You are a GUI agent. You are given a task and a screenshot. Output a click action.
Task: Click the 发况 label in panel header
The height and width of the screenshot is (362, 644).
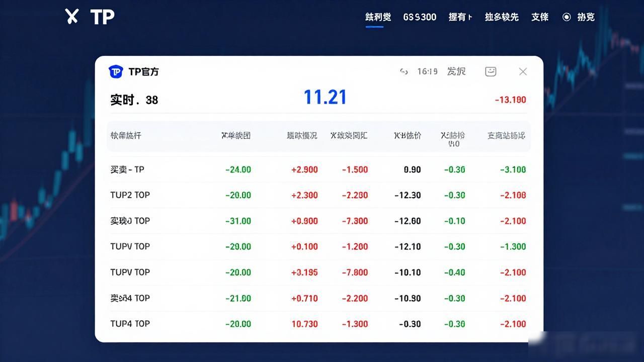(x=456, y=71)
